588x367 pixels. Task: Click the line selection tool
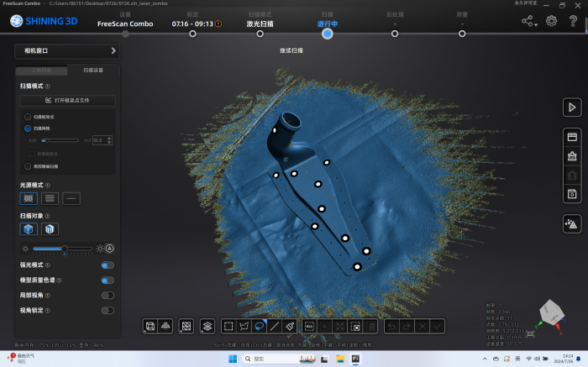point(275,326)
